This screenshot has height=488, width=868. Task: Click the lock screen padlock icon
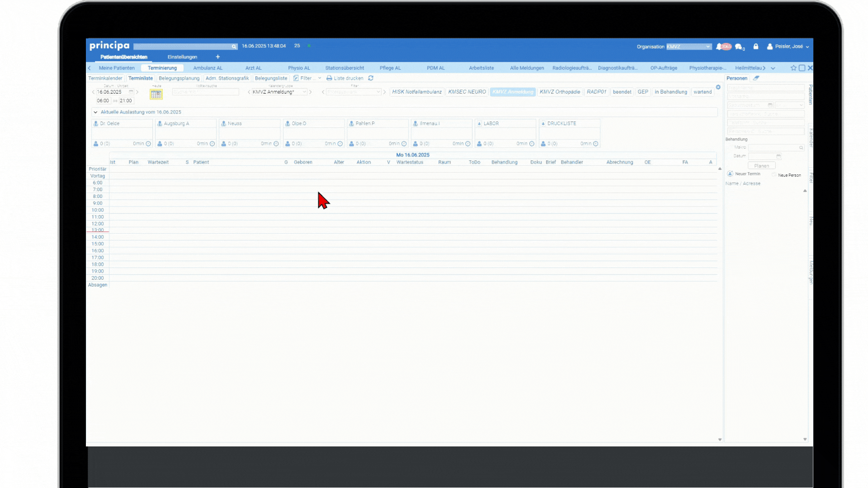tap(756, 46)
